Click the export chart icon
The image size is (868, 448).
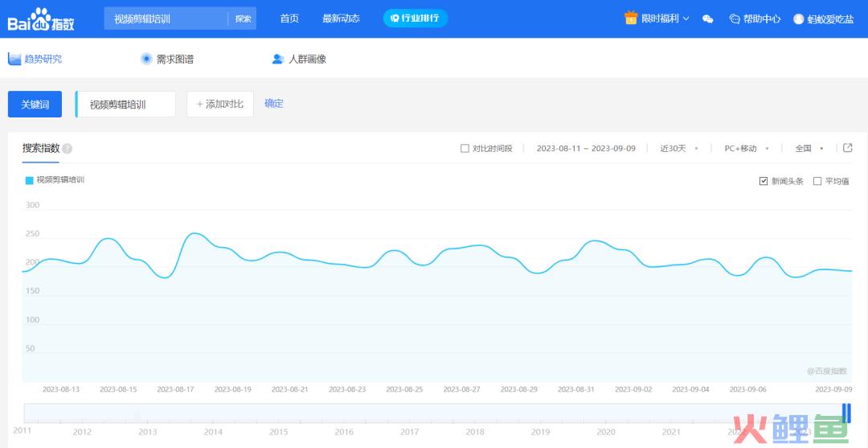pyautogui.click(x=848, y=148)
